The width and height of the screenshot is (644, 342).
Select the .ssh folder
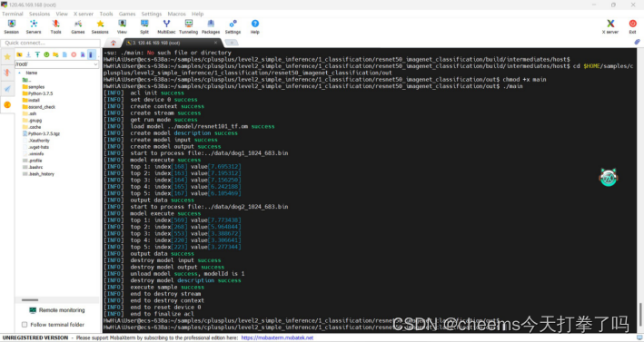[30, 113]
